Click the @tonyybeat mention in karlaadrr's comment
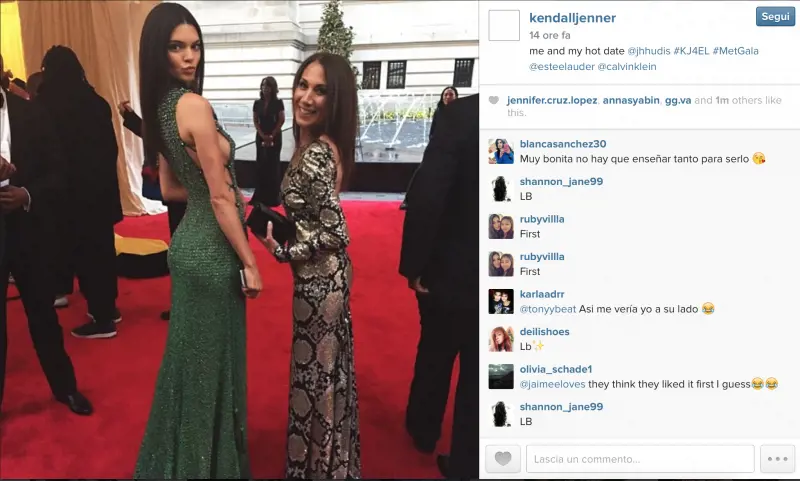The image size is (800, 481). tap(547, 309)
